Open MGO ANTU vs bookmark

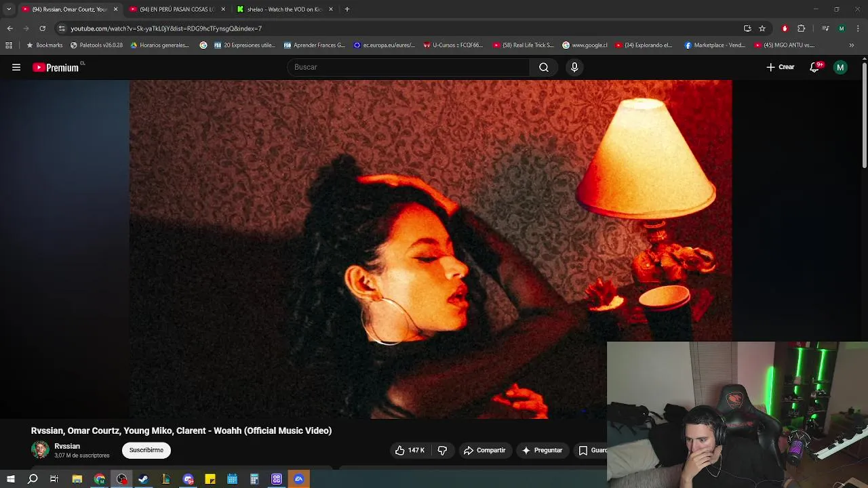pyautogui.click(x=785, y=45)
